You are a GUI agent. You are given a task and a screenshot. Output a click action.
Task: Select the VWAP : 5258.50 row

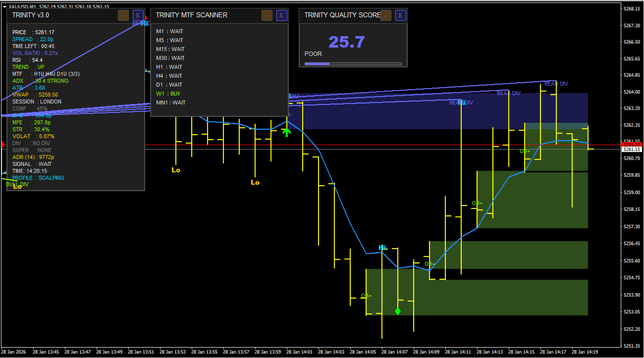click(x=35, y=95)
